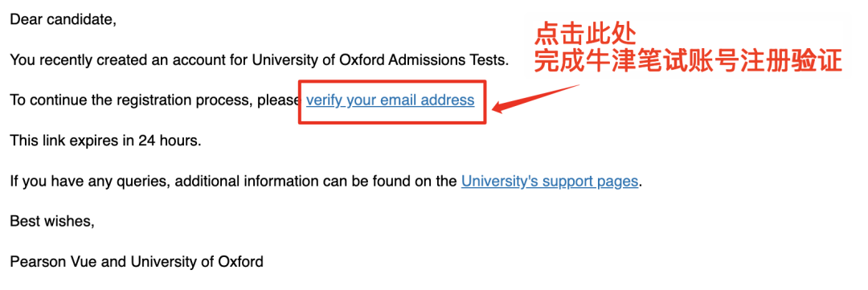Click the This link expires sentence
The width and height of the screenshot is (868, 290).
(x=106, y=141)
